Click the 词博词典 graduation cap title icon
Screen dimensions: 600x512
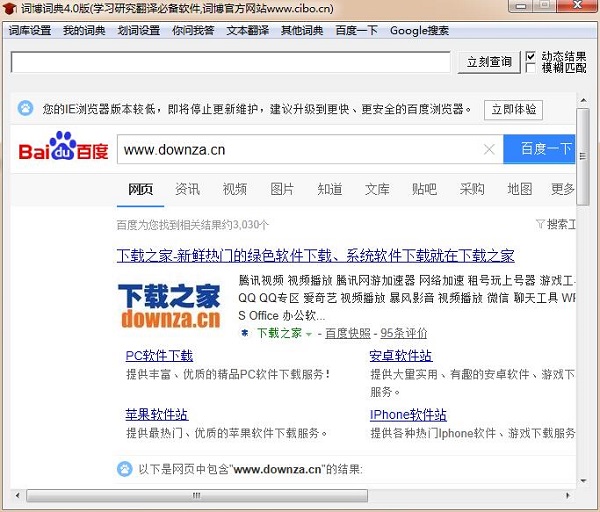pyautogui.click(x=9, y=8)
